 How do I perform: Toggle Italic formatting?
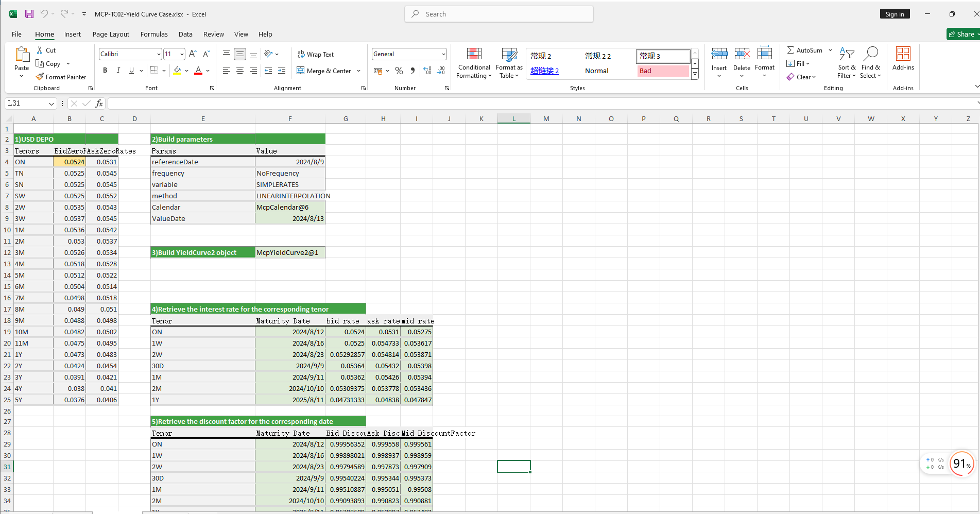[x=118, y=71]
